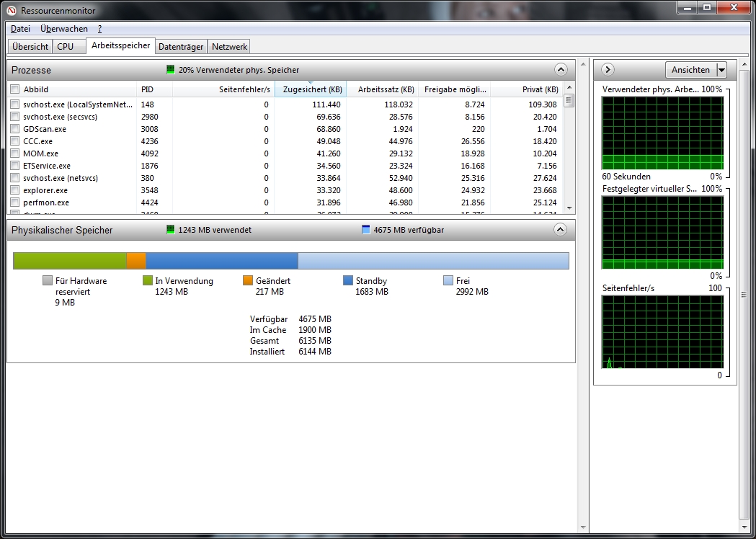Sort by Freigabe mögli... column header

point(454,89)
